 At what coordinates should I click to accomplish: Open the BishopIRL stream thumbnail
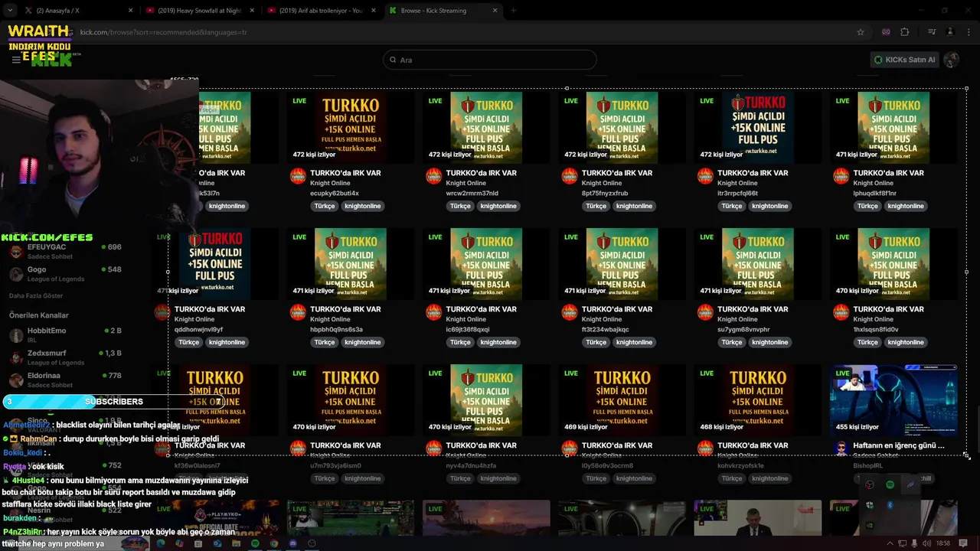pyautogui.click(x=893, y=400)
